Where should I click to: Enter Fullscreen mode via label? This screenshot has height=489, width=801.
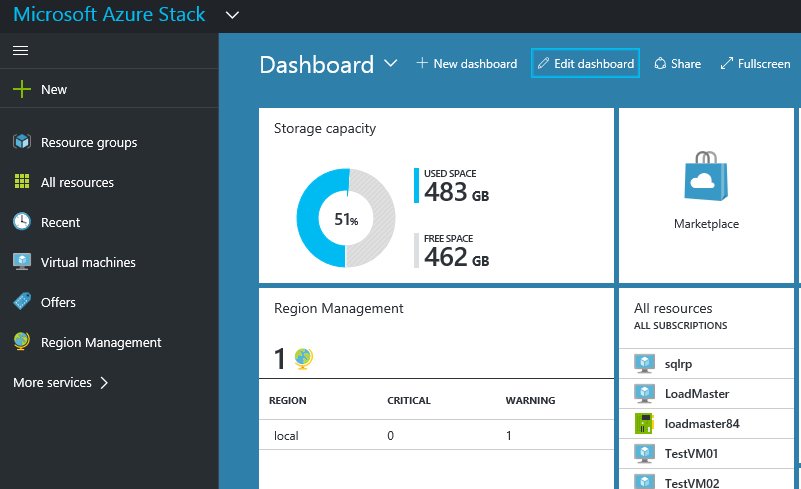764,63
